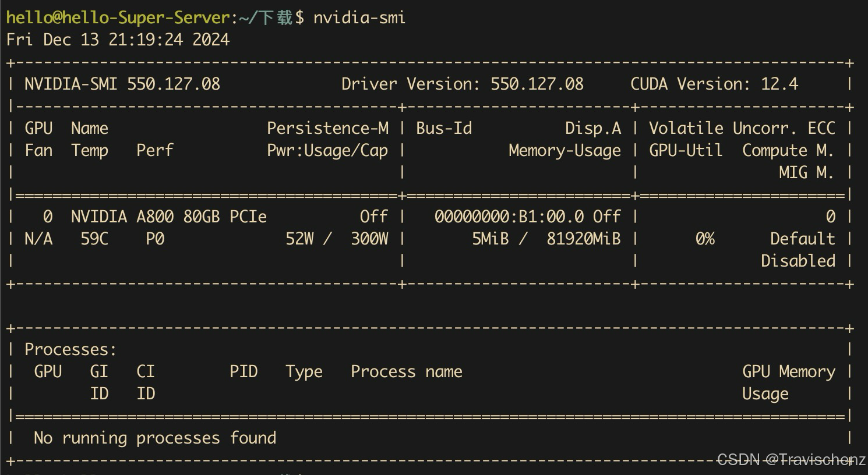
Task: Click the Perf column header
Action: coord(155,150)
